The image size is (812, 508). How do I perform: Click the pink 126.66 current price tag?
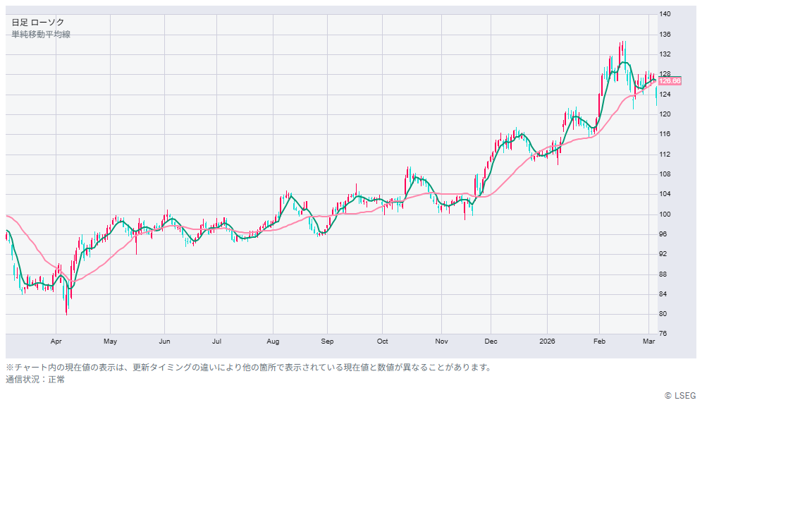(x=670, y=81)
